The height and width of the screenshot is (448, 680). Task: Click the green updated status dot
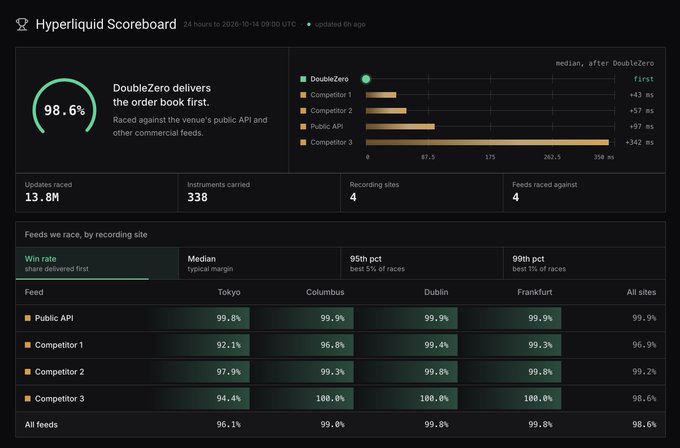[x=309, y=24]
